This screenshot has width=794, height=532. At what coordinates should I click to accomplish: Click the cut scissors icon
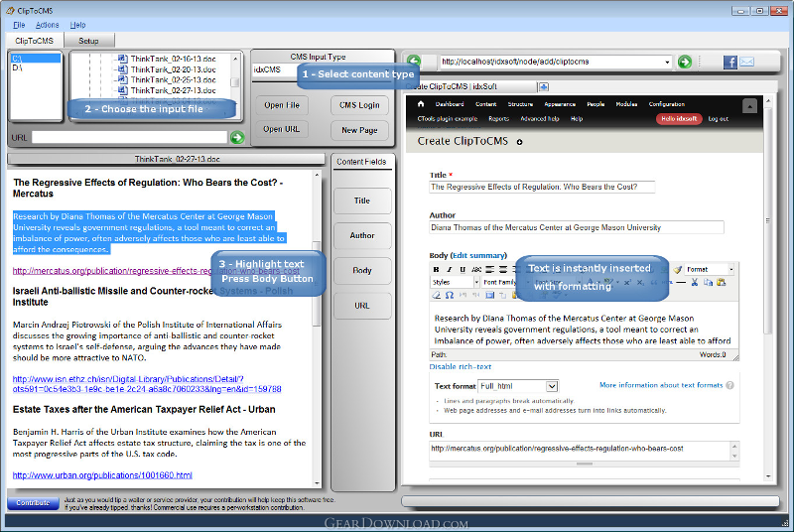[x=694, y=282]
